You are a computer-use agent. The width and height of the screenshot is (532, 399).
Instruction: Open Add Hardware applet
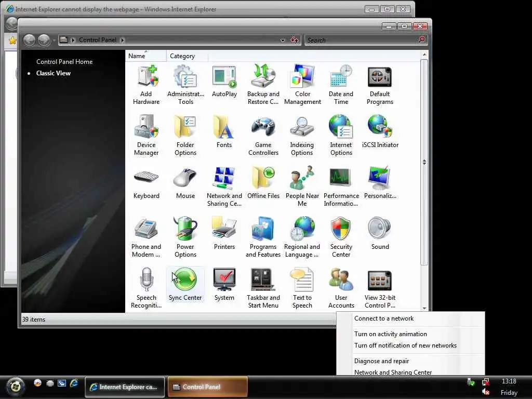pos(146,85)
